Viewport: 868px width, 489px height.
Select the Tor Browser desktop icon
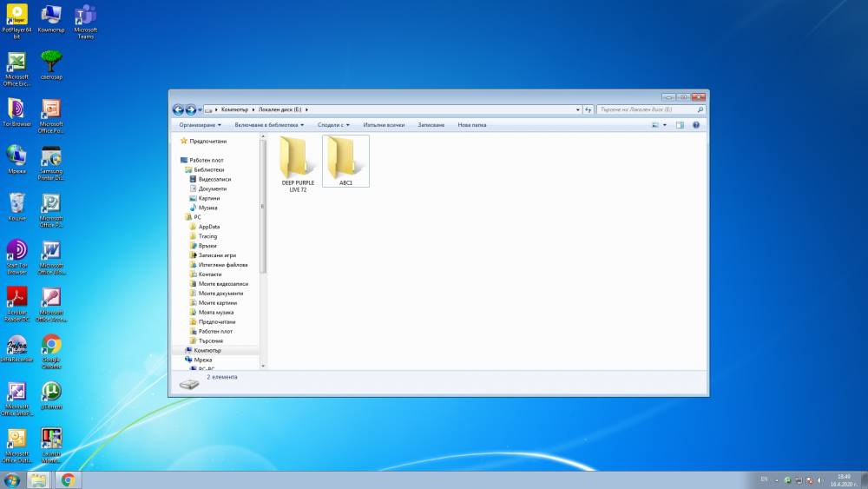[x=16, y=113]
